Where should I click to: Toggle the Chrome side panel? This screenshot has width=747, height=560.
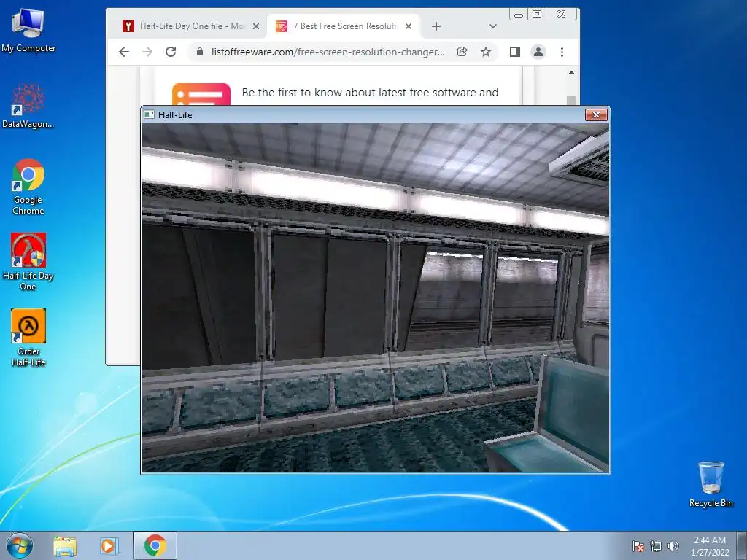[515, 52]
